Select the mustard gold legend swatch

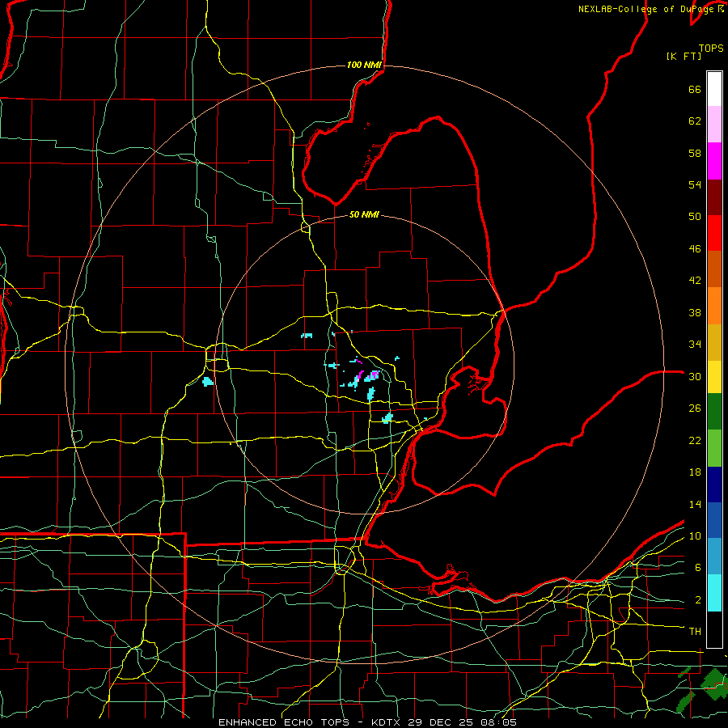[714, 342]
